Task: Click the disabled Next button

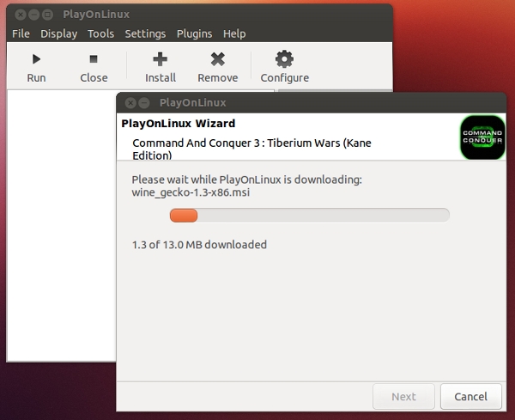Action: (x=403, y=396)
